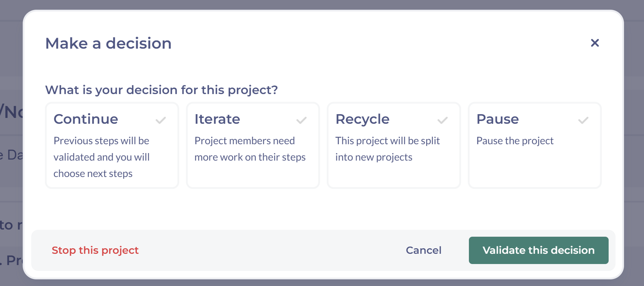644x286 pixels.
Task: Click the checkmark on the Recycle card
Action: pos(442,120)
